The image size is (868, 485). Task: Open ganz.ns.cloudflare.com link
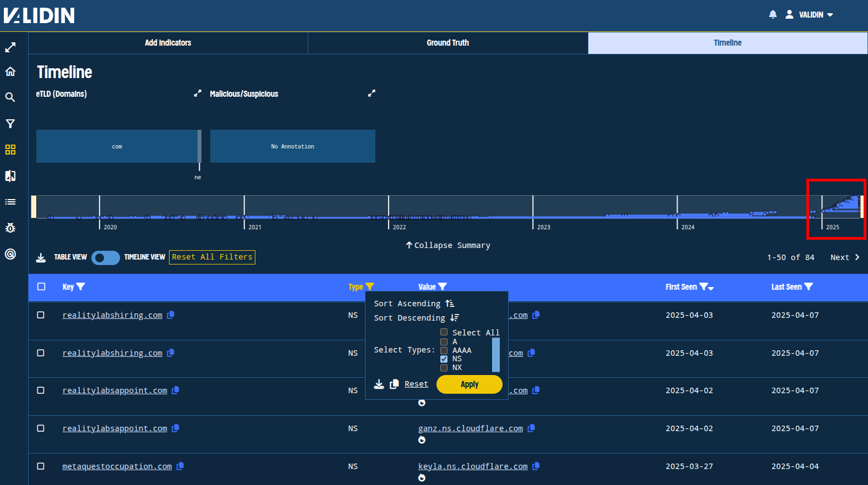[x=471, y=428]
